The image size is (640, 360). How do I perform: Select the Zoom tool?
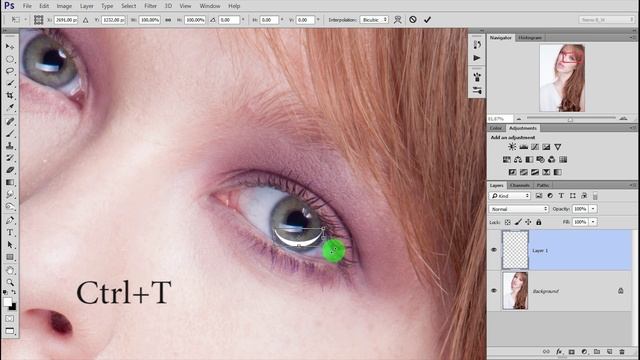tap(10, 282)
